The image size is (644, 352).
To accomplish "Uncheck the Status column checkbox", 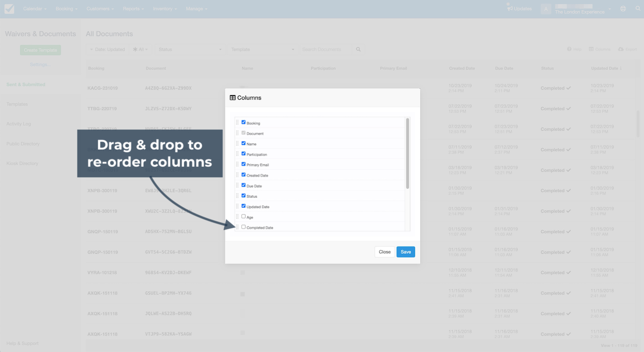I will point(244,196).
